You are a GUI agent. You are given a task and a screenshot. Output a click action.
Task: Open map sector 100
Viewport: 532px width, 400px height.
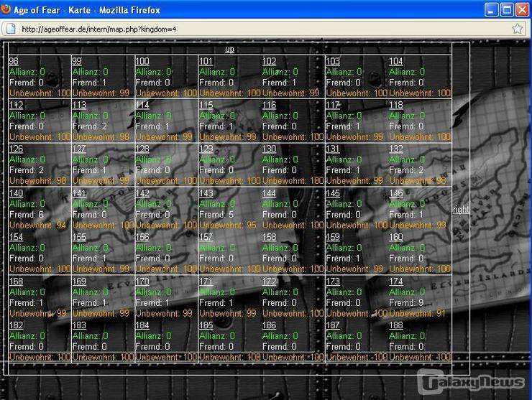click(x=142, y=61)
